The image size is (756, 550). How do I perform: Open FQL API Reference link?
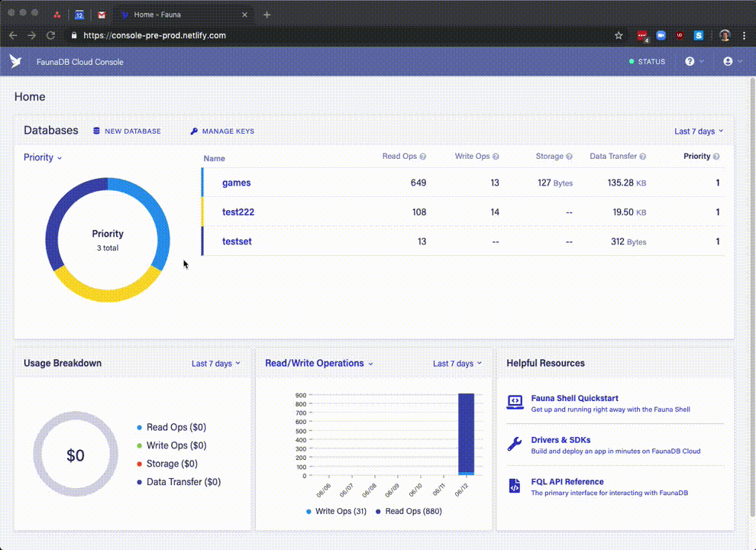pos(567,481)
